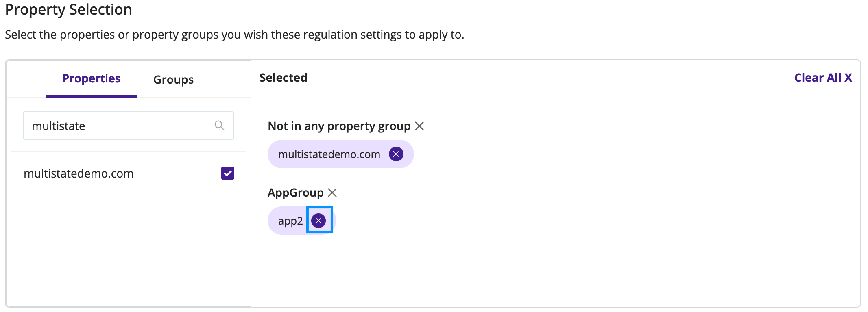Remove the entire AppGroup selection
Image resolution: width=868 pixels, height=312 pixels.
pyautogui.click(x=332, y=193)
